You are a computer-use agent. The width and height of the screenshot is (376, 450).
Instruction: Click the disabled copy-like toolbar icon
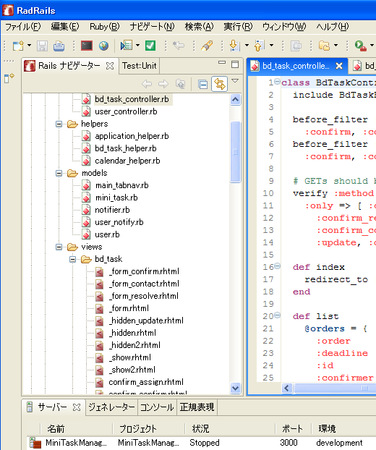coord(296,46)
